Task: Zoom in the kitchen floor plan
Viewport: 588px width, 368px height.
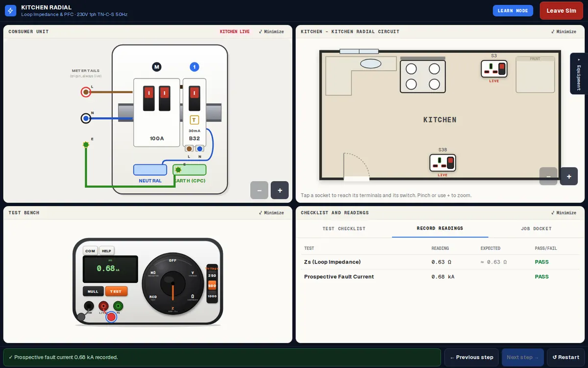Action: [569, 176]
